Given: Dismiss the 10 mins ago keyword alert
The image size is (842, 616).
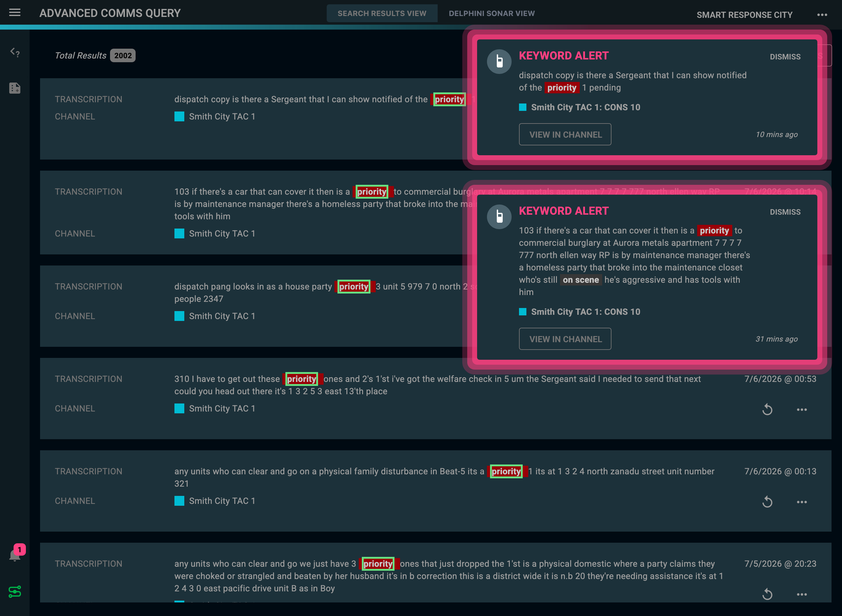Looking at the screenshot, I should click(785, 57).
